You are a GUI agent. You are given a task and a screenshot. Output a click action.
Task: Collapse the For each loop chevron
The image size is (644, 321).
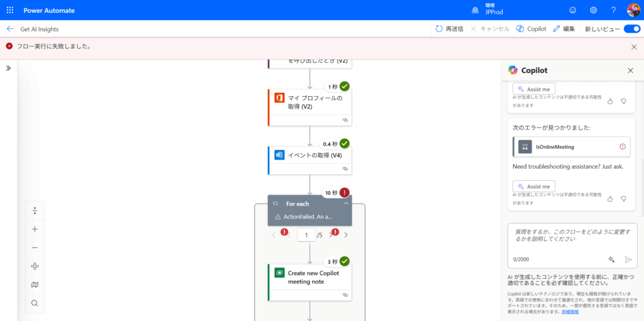click(x=346, y=204)
